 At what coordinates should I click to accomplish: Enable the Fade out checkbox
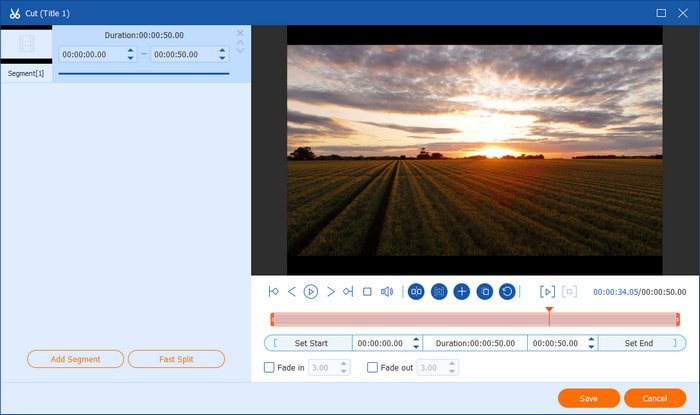[372, 368]
